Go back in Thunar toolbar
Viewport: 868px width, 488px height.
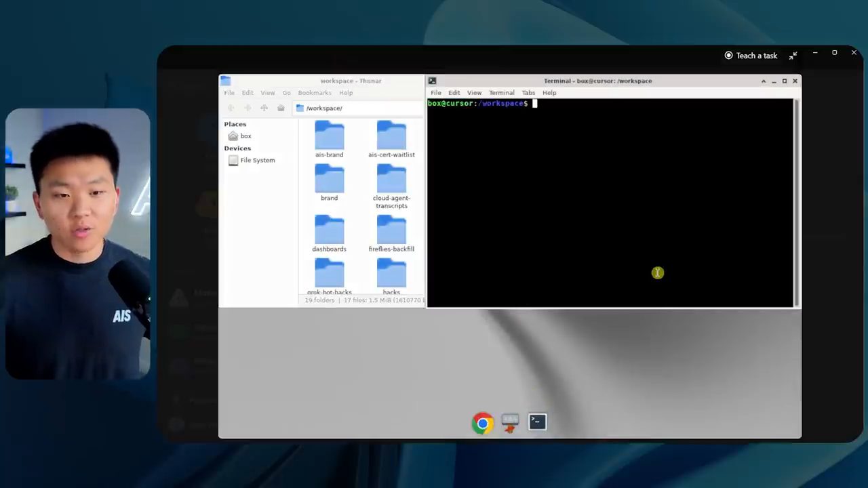[231, 108]
